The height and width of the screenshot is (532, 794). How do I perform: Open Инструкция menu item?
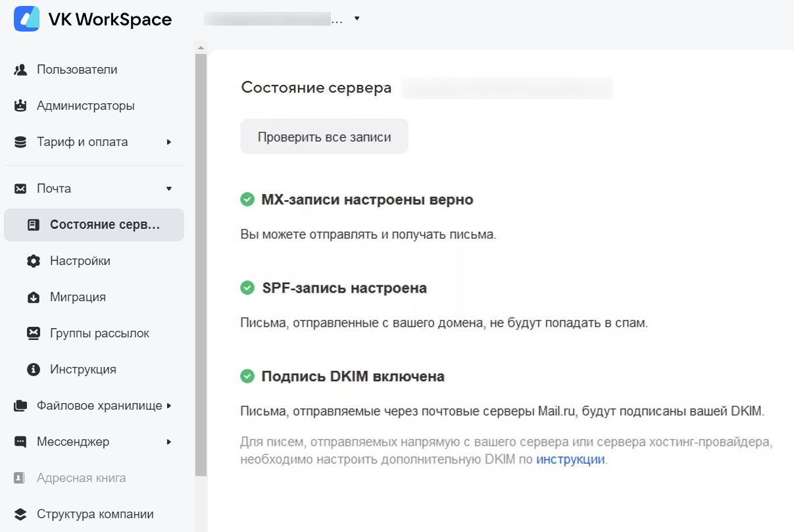click(x=93, y=370)
